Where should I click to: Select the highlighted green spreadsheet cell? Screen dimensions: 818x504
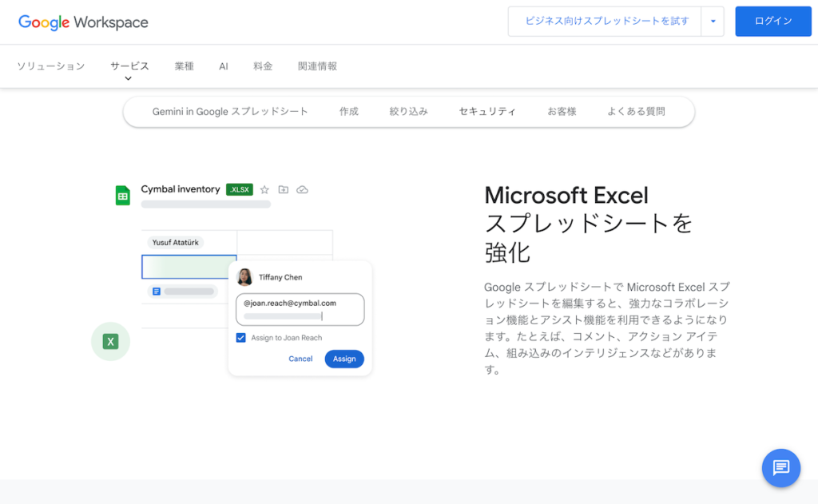[189, 267]
